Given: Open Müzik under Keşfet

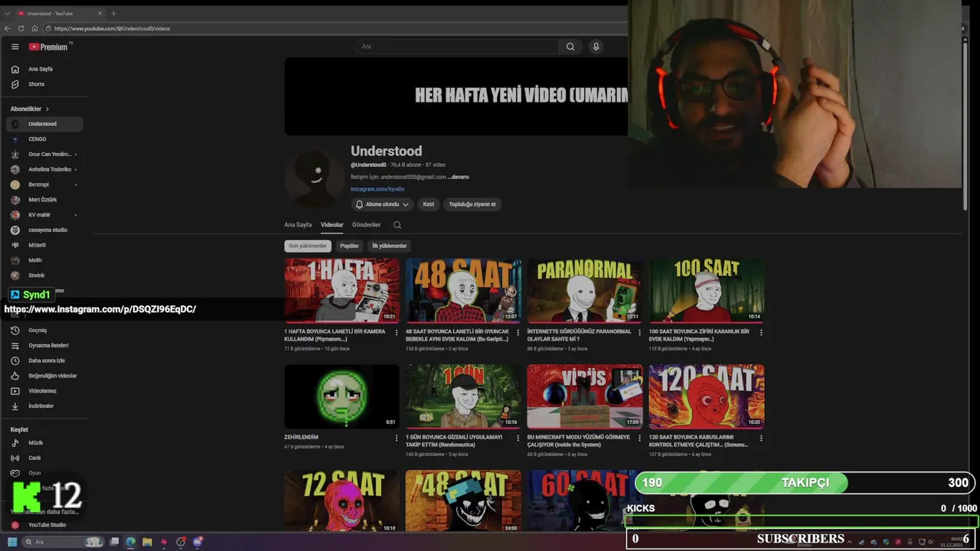Looking at the screenshot, I should click(46, 442).
